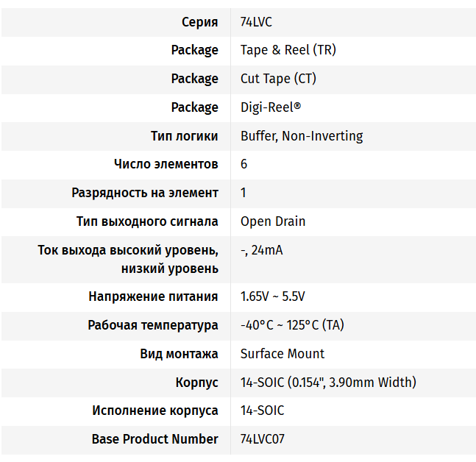Viewport: 476px width, 462px height.
Task: Click the "Ток выхода высокий уровень" label
Action: coord(128,251)
